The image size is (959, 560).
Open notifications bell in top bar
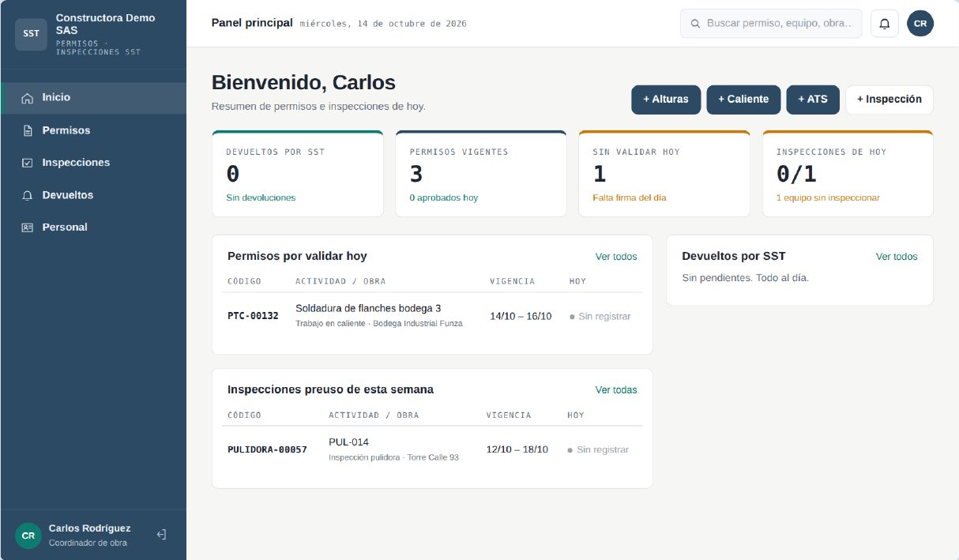pos(885,24)
